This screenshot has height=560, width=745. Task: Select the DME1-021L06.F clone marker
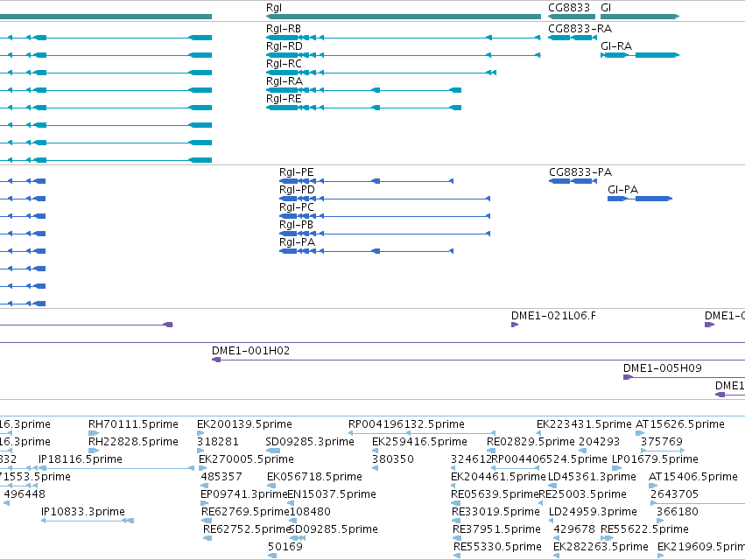(515, 325)
